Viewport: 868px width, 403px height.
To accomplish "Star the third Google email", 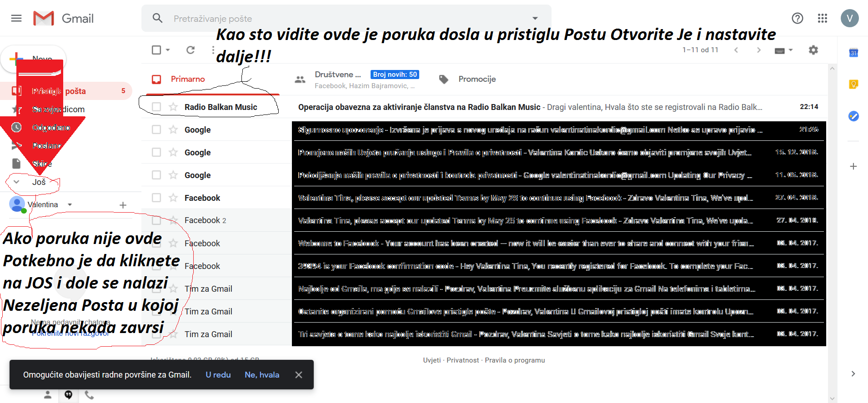I will pyautogui.click(x=173, y=175).
